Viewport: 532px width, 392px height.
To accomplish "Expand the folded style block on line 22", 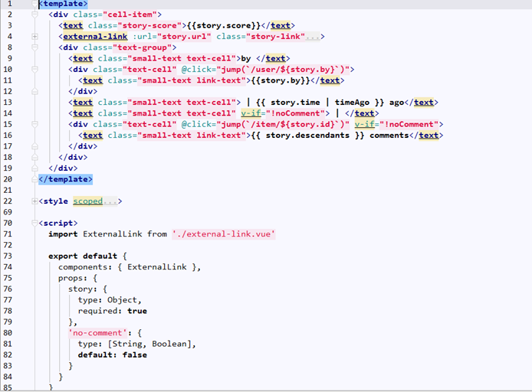I will [x=34, y=201].
